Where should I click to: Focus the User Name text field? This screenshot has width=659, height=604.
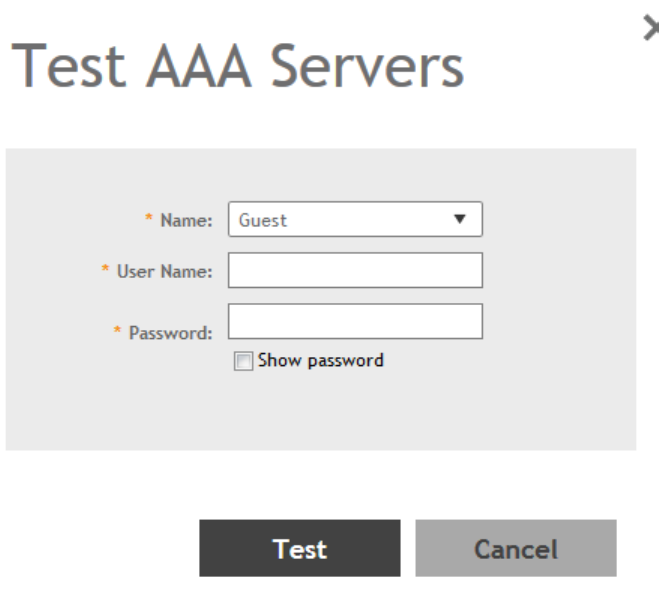[x=355, y=270]
